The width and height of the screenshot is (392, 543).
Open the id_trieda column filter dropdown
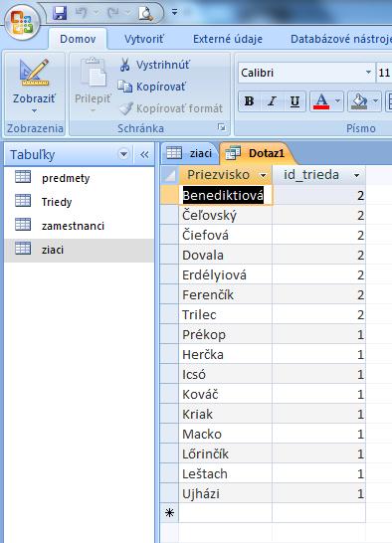click(x=356, y=175)
